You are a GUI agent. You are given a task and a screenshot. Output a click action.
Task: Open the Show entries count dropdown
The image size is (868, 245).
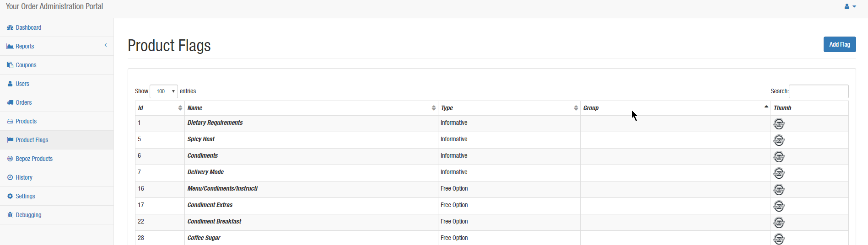pyautogui.click(x=164, y=91)
